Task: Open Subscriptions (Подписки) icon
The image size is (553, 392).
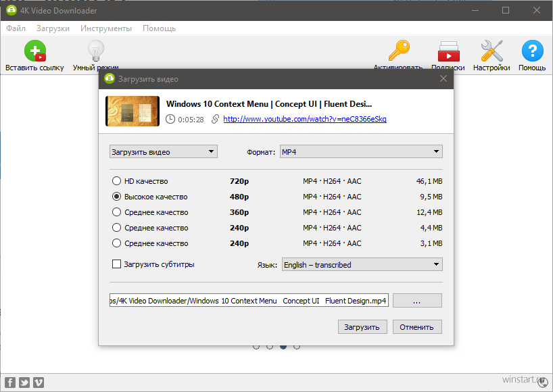Action: point(449,51)
